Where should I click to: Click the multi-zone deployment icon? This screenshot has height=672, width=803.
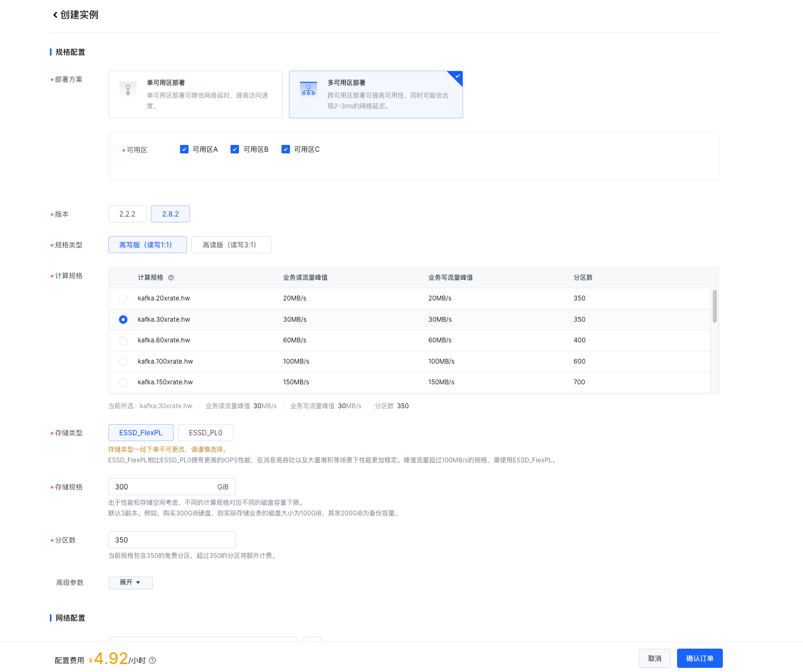coord(309,89)
